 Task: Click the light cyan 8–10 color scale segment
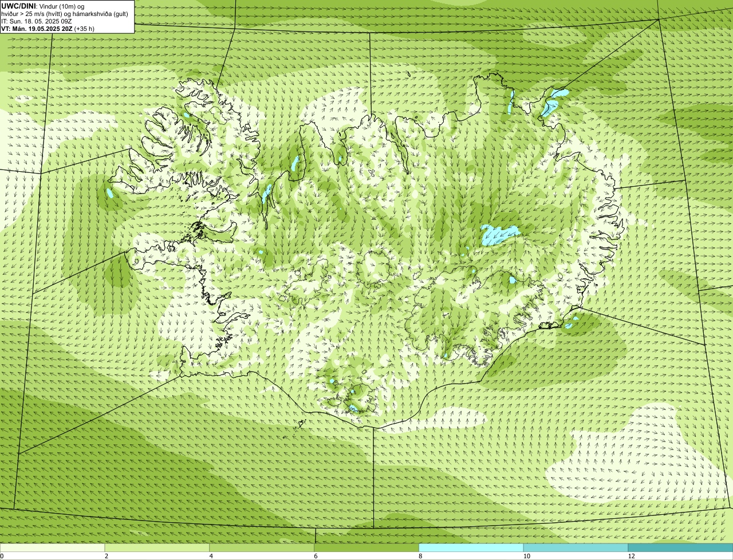[x=471, y=548]
